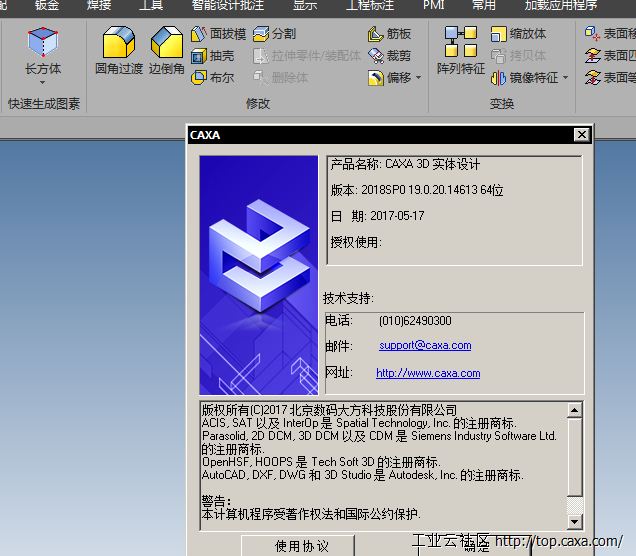Click the 版本 version number text
The image size is (636, 556).
[417, 190]
